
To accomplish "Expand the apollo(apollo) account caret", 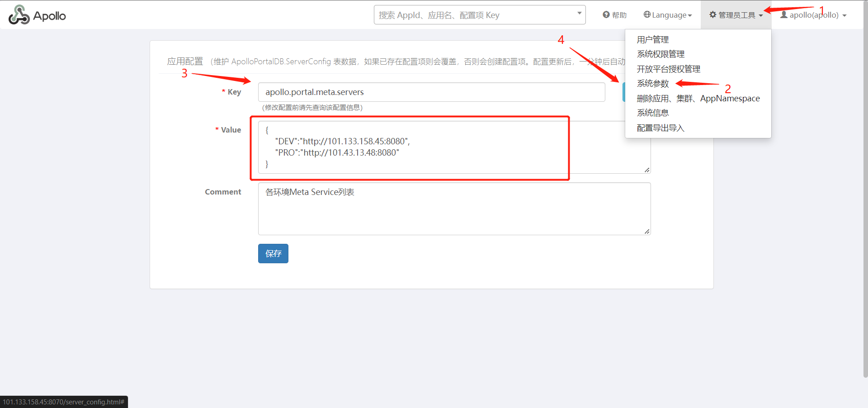I will pyautogui.click(x=844, y=15).
